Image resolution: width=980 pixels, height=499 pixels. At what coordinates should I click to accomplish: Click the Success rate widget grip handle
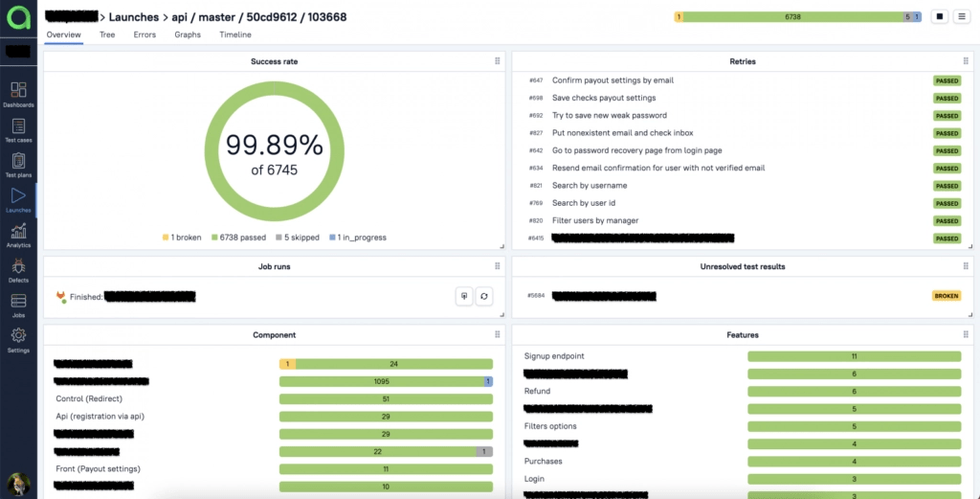(x=497, y=61)
